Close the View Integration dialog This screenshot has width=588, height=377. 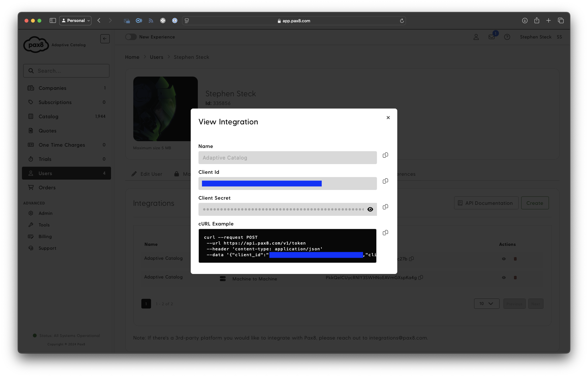pyautogui.click(x=388, y=118)
